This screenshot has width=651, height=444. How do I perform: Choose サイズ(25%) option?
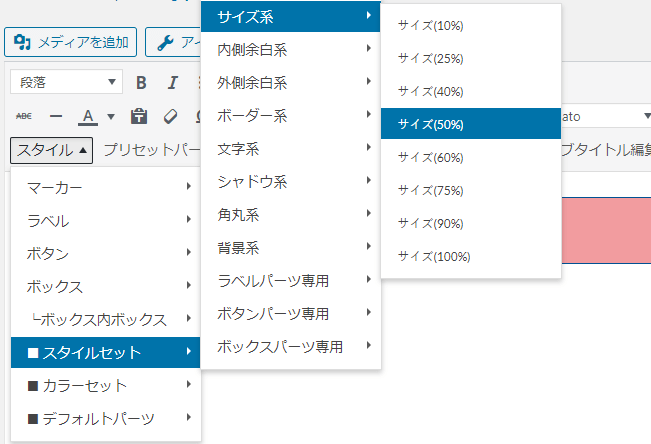[471, 58]
